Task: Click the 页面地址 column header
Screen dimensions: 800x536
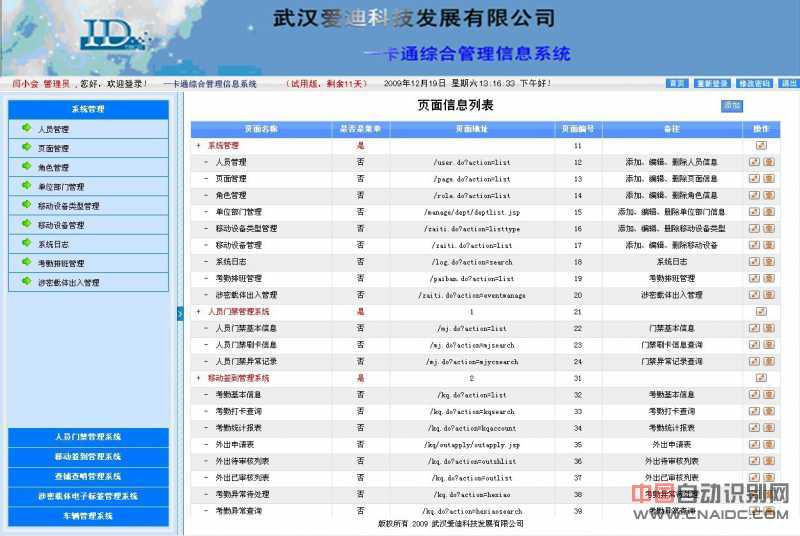Action: (472, 129)
